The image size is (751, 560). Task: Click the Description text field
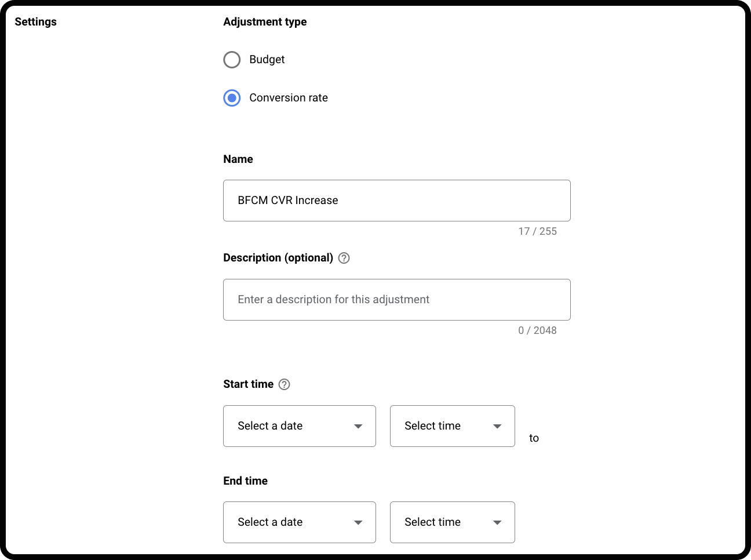click(397, 300)
